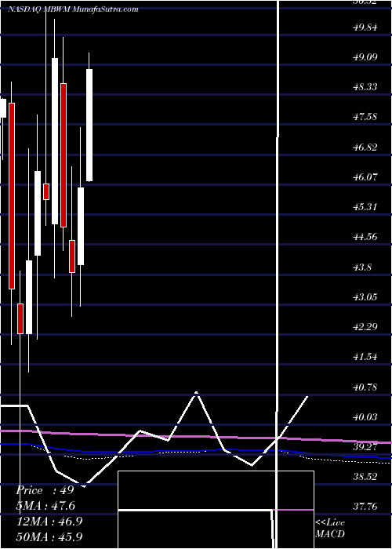Click the 47.58 price axis label
Screen dimensions: 392x549
(365, 116)
